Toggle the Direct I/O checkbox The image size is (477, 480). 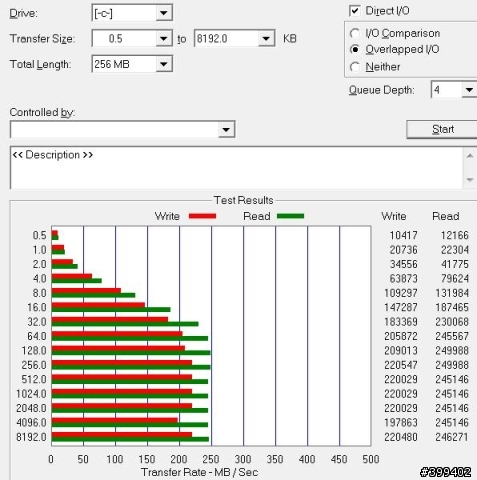[355, 11]
